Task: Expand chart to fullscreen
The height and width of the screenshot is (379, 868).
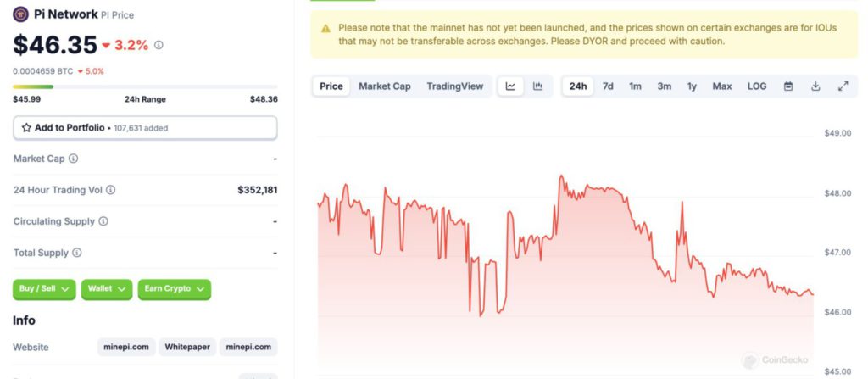Action: (x=843, y=86)
